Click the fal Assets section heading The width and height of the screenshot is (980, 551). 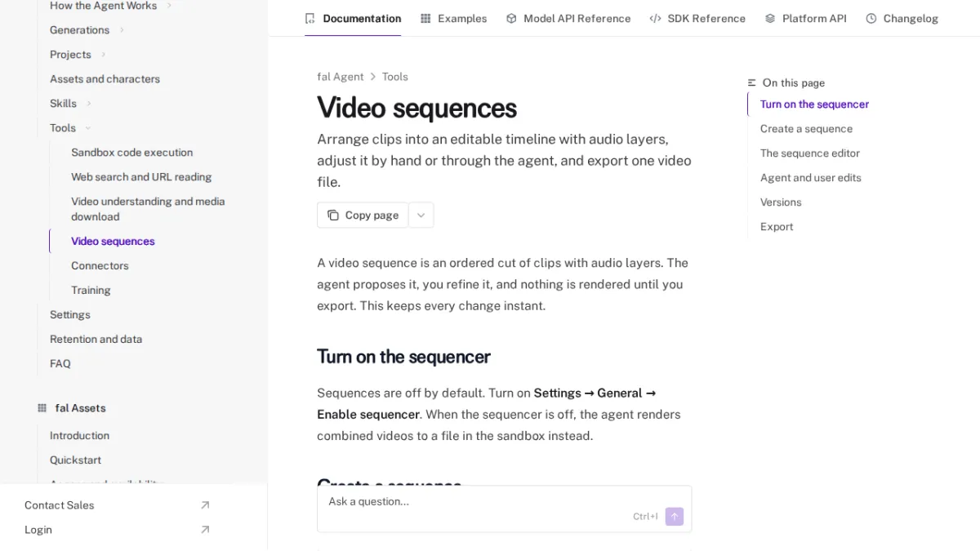point(80,408)
